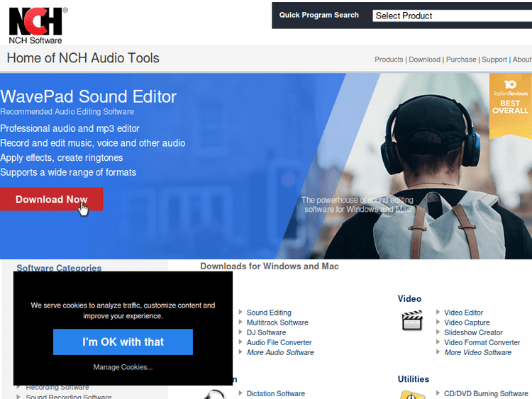This screenshot has width=532, height=399.
Task: Open the More Audio Software link
Action: click(280, 352)
